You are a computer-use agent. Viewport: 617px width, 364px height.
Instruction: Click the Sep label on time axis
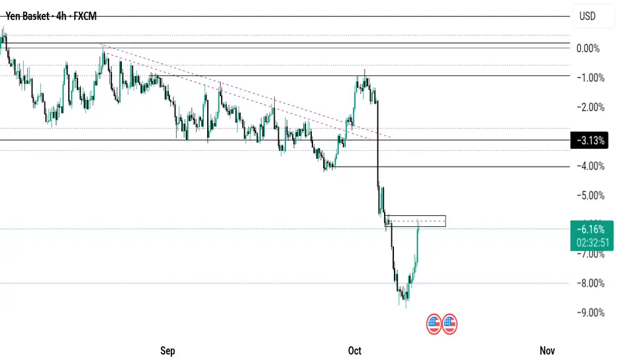pyautogui.click(x=167, y=351)
